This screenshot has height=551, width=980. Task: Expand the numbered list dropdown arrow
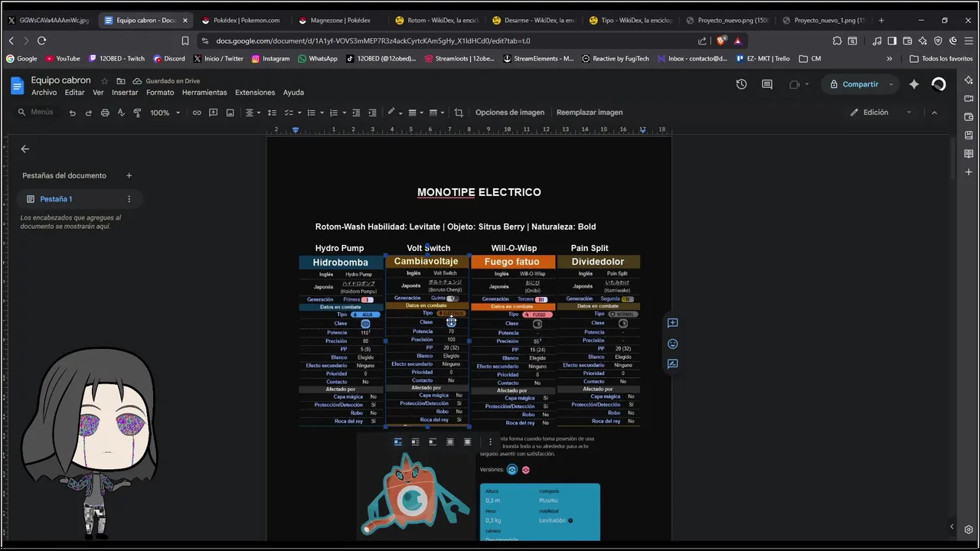[343, 112]
